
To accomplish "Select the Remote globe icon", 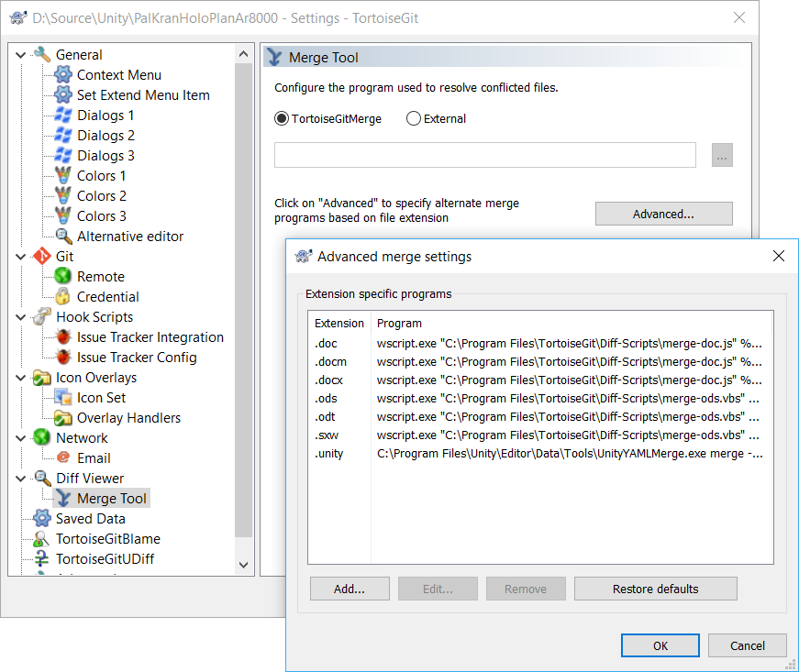I will point(63,277).
